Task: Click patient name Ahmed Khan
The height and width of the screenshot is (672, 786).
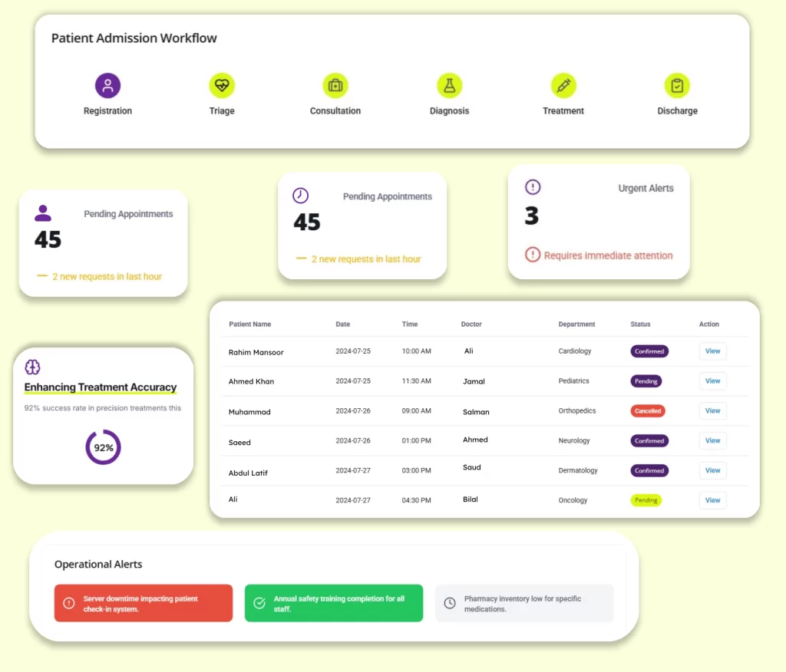Action: coord(251,381)
